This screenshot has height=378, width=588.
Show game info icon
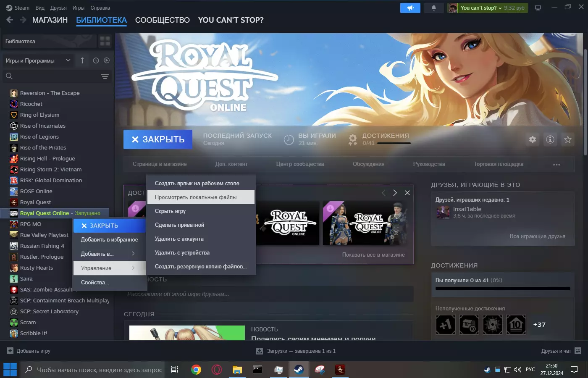click(550, 139)
